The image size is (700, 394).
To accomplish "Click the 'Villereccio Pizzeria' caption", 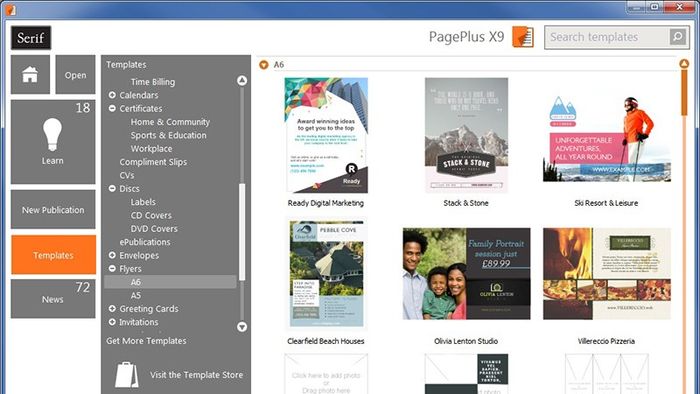I will [606, 341].
